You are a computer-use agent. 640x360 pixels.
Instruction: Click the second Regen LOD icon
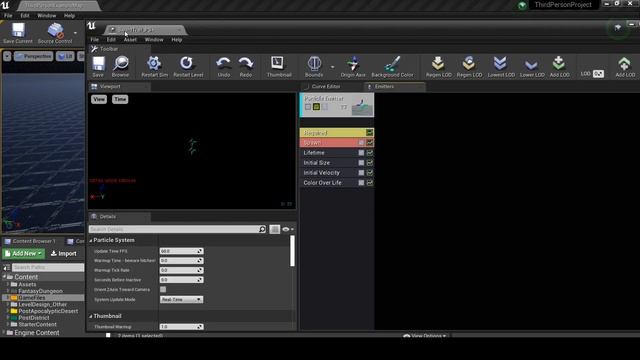tap(469, 64)
